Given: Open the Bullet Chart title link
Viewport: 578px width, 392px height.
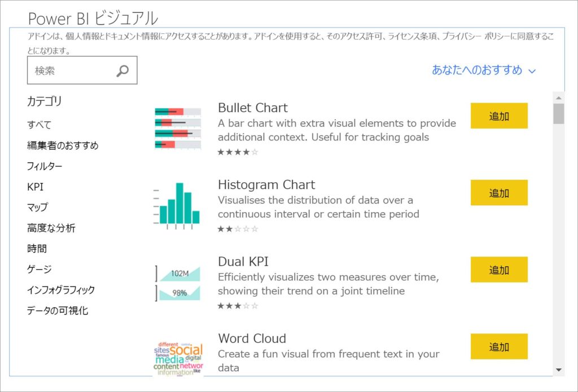Looking at the screenshot, I should click(253, 108).
